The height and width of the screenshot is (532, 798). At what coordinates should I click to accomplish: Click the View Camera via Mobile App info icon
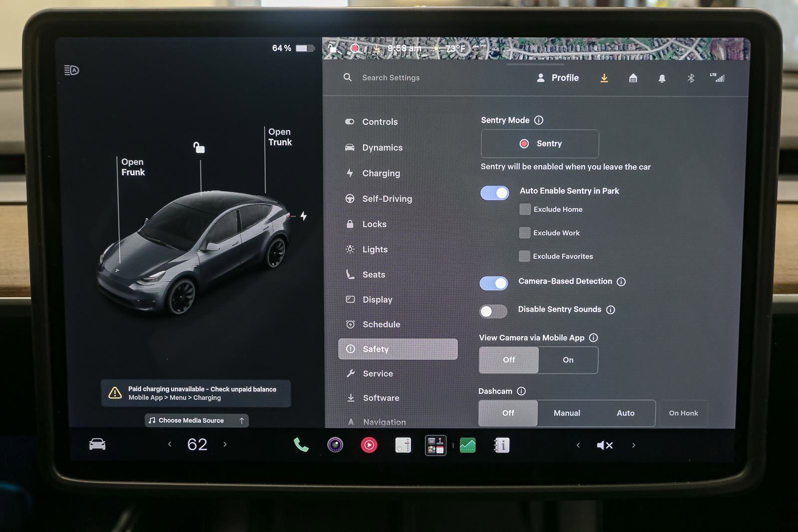594,338
